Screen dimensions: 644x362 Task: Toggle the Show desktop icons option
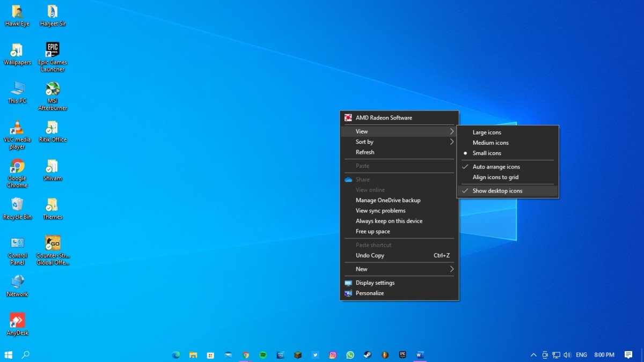coord(497,191)
